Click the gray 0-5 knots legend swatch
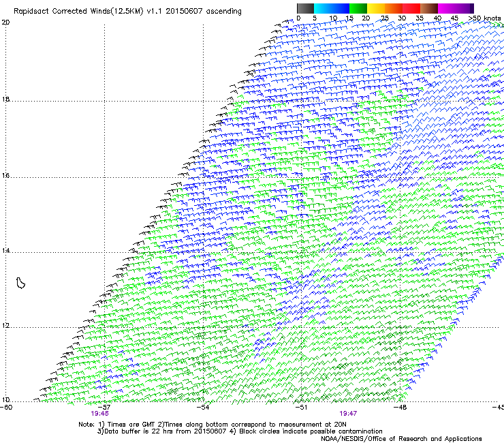Image resolution: width=504 pixels, height=443 pixels. pos(305,8)
